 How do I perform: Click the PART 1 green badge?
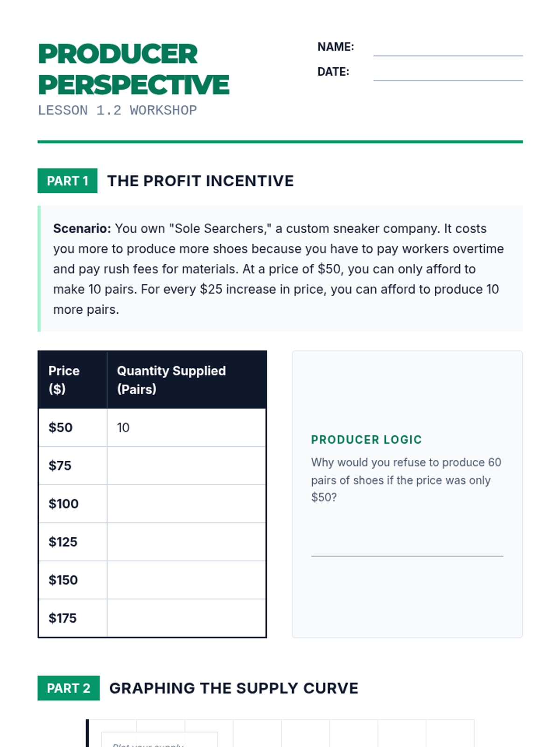click(x=68, y=181)
